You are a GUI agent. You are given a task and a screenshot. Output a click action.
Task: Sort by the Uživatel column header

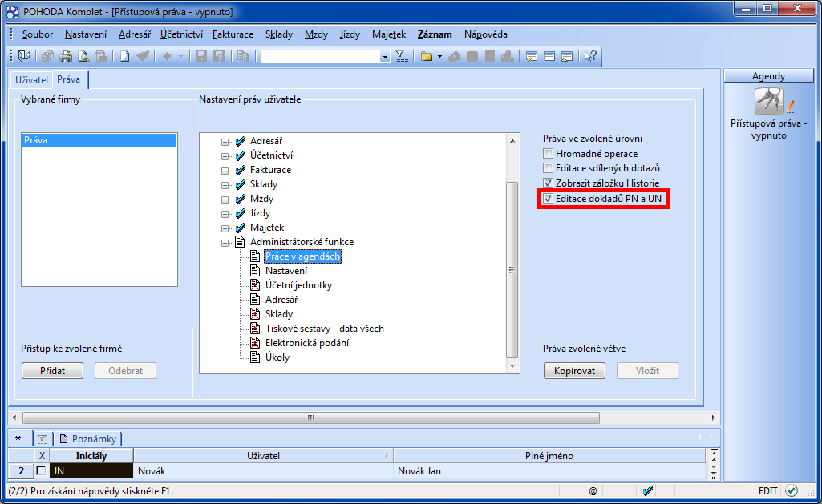click(x=264, y=456)
